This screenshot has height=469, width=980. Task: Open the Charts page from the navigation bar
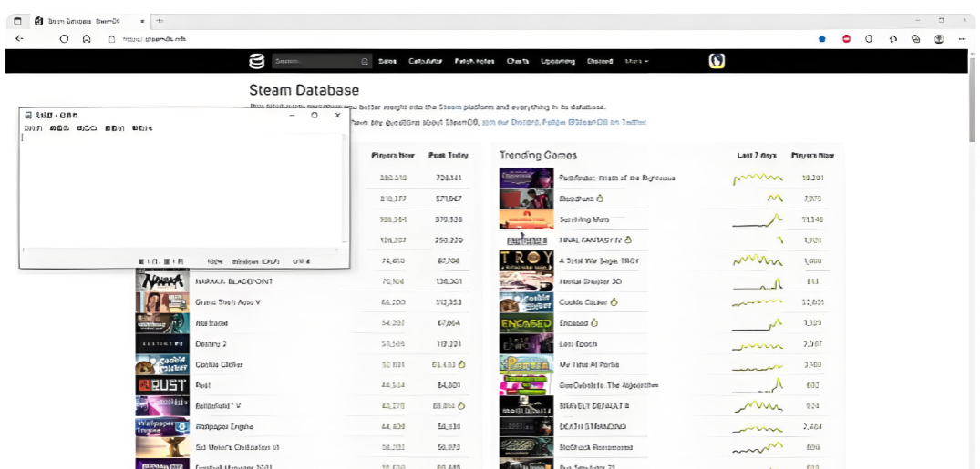517,62
